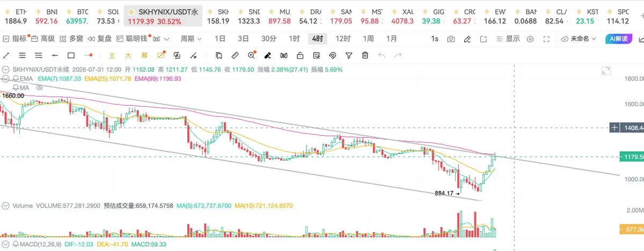This screenshot has height=251, width=644.
Task: Open the 未命名 layout name dropdown
Action: 580,39
